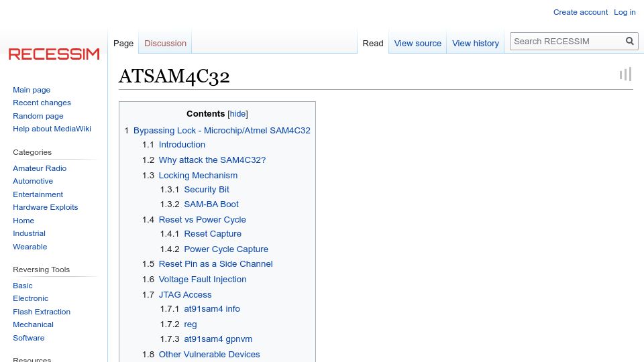This screenshot has height=362, width=644.
Task: Click the Create account link
Action: [580, 12]
